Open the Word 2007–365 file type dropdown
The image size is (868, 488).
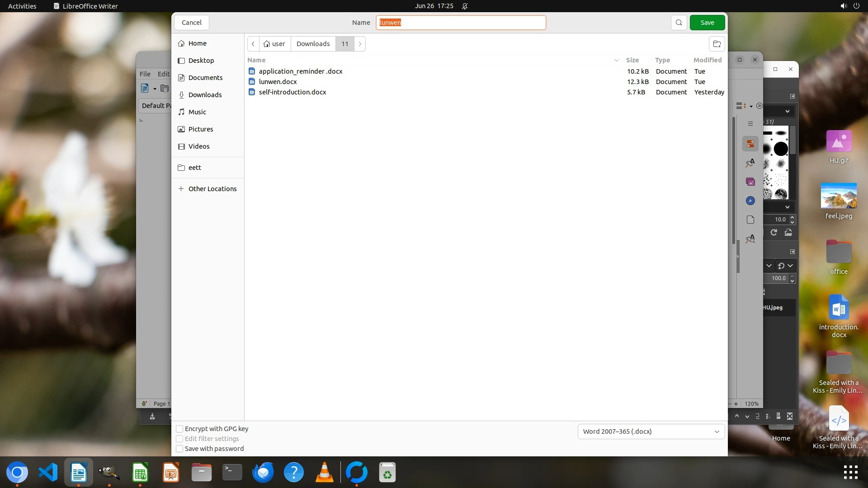pyautogui.click(x=651, y=432)
